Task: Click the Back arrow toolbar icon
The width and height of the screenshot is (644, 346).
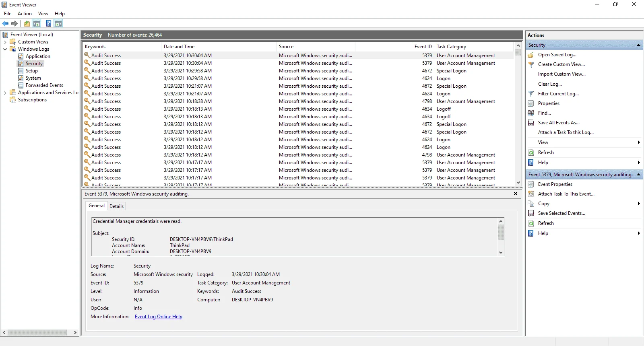Action: [5, 24]
